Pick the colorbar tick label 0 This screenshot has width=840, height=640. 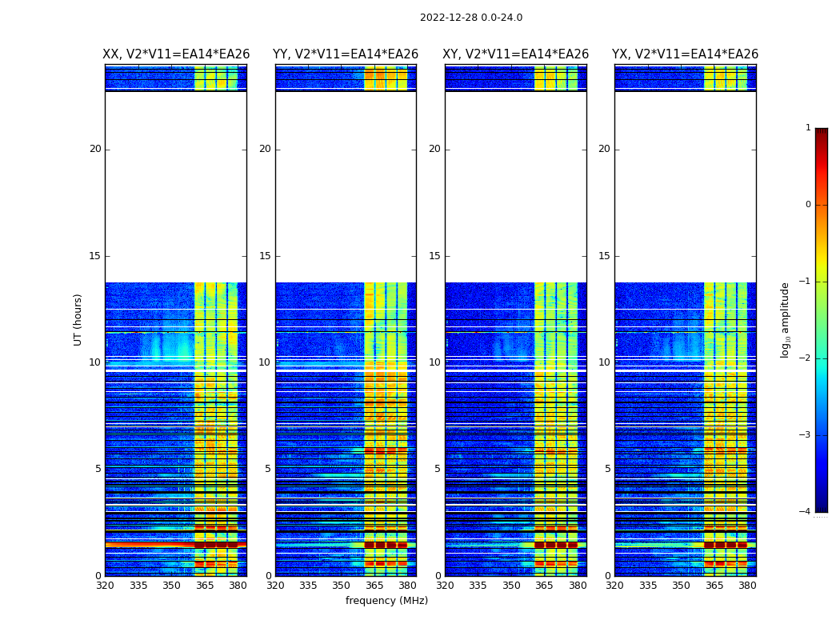pos(807,205)
